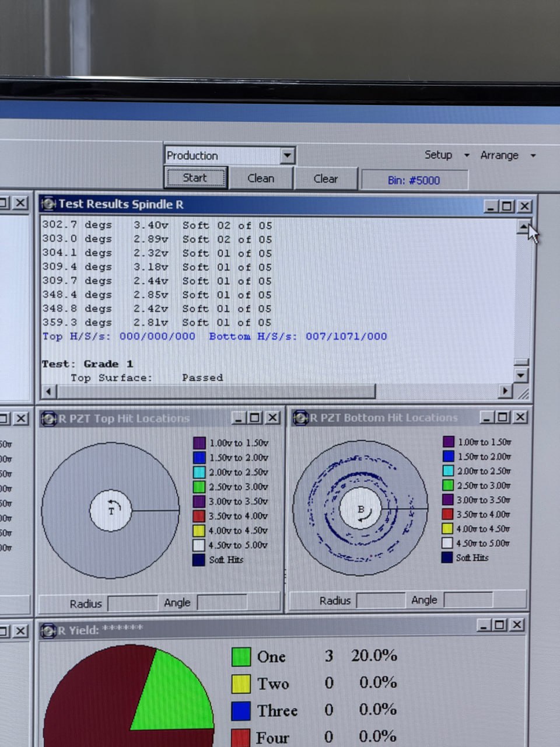Click the One 20.0% yield value

[374, 656]
